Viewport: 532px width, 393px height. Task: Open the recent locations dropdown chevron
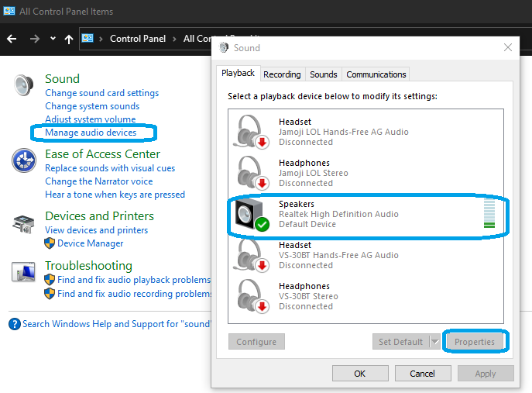tap(53, 39)
